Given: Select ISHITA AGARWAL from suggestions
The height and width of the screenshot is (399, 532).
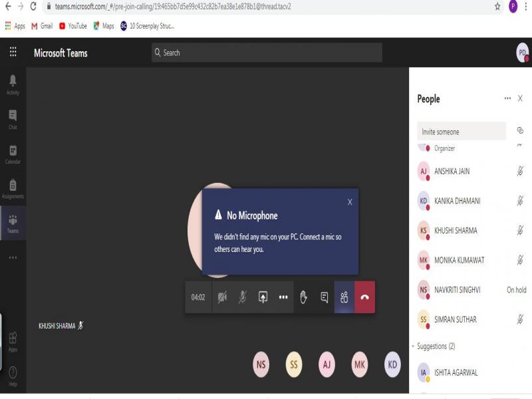Looking at the screenshot, I should pyautogui.click(x=456, y=372).
